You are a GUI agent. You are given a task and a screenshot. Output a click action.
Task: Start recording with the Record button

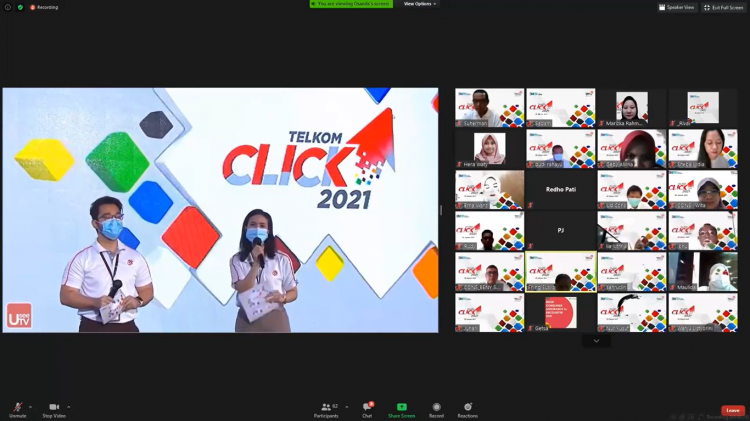point(436,410)
